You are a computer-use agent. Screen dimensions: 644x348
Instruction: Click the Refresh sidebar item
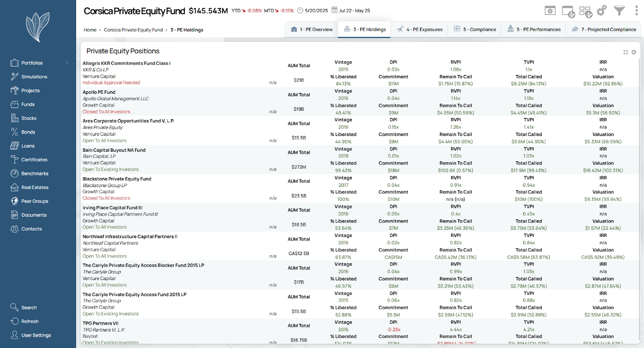(30, 321)
